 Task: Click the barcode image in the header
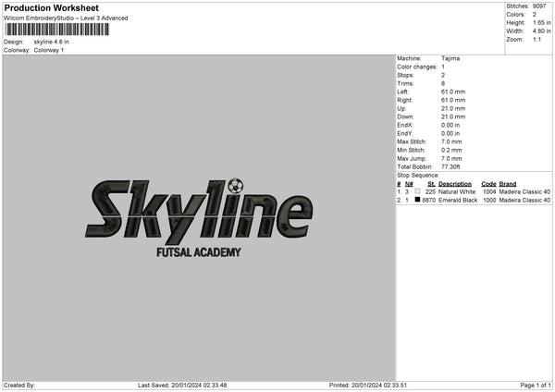point(57,30)
